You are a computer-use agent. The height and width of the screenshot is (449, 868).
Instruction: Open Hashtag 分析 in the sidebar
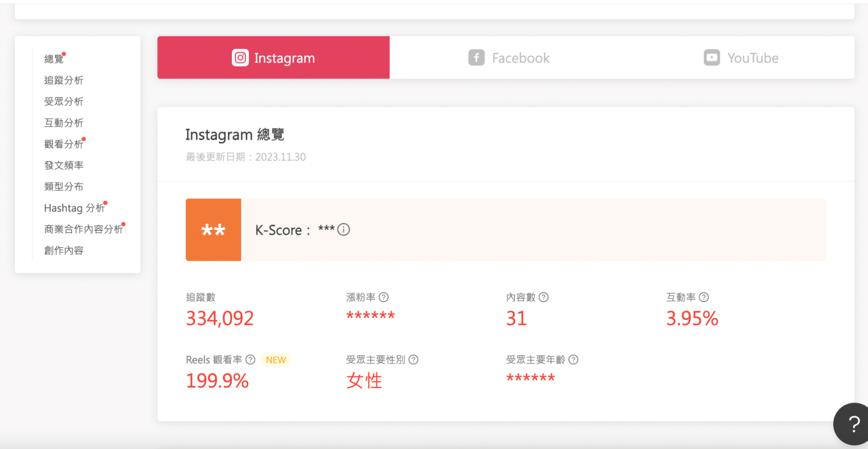tap(75, 208)
